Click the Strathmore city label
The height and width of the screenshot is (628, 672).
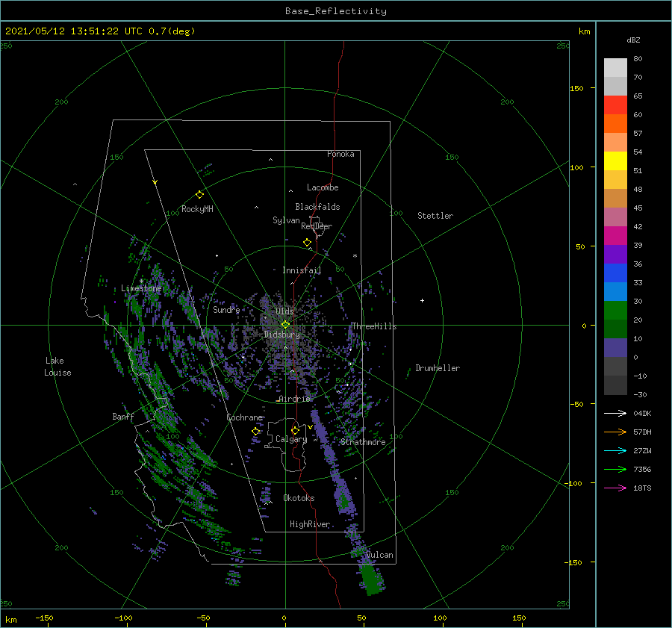coord(363,442)
